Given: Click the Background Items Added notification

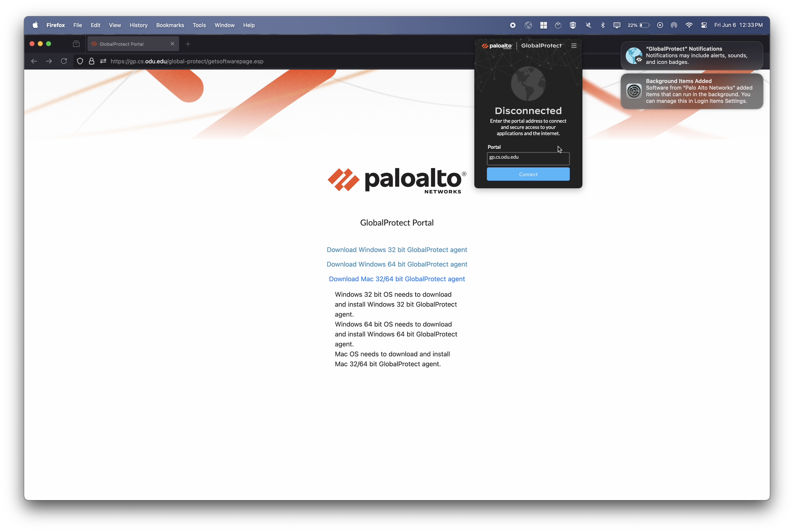Looking at the screenshot, I should point(692,91).
